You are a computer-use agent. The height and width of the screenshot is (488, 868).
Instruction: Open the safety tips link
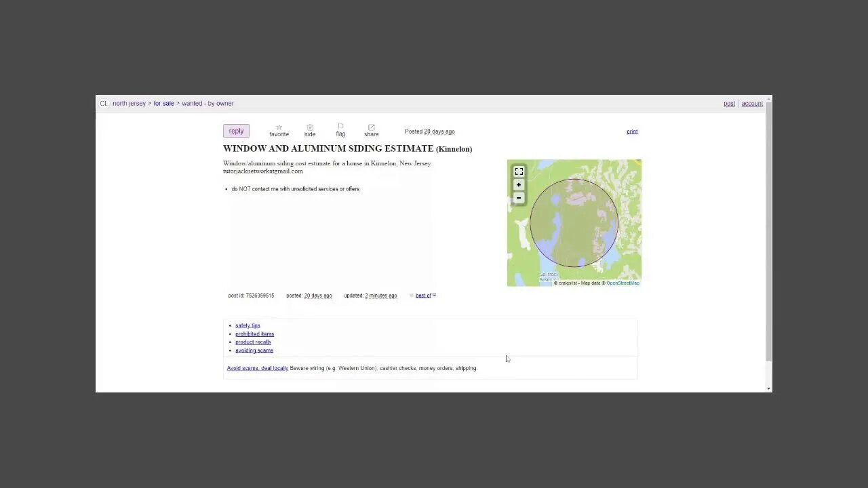[x=248, y=325]
